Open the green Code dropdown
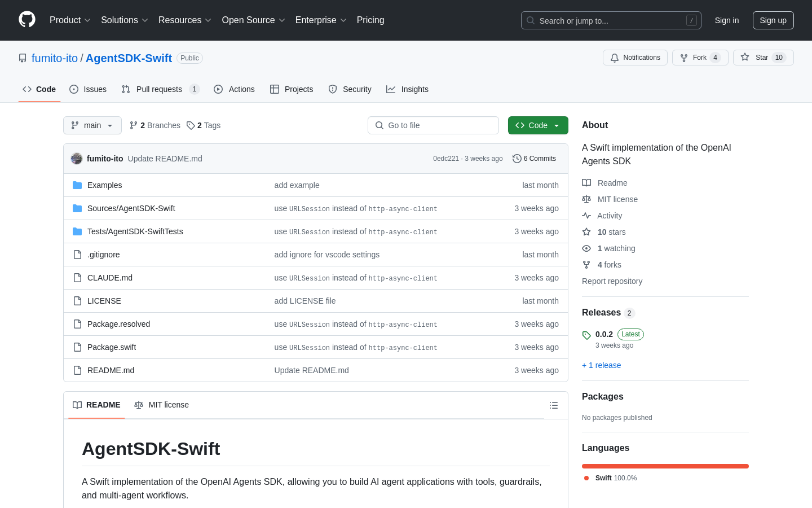The width and height of the screenshot is (812, 508). pos(538,125)
